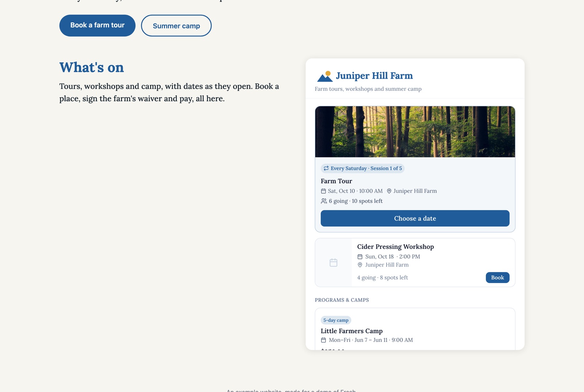Click the recurring-session arrows icon
The image size is (584, 392).
coord(326,168)
